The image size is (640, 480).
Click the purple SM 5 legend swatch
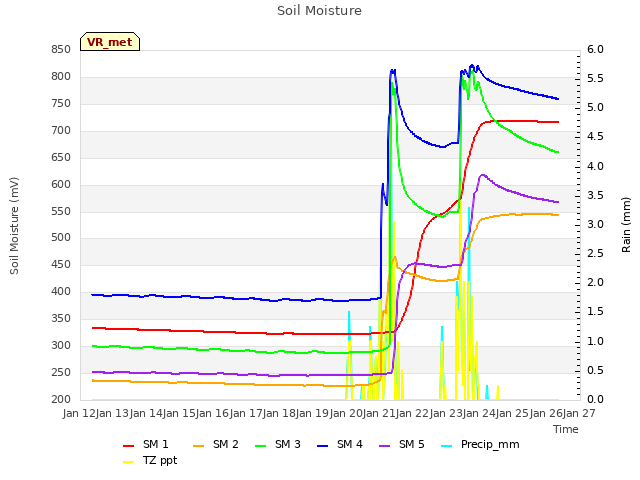point(384,446)
